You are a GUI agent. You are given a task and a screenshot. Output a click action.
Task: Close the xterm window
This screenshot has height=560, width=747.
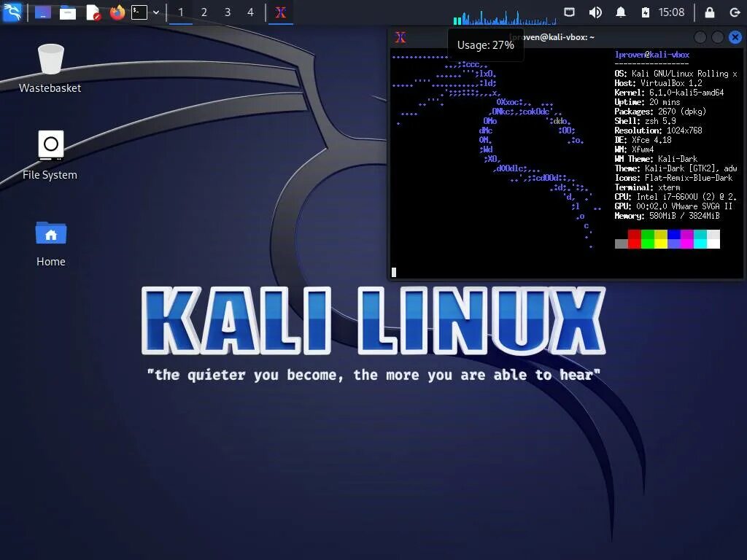(735, 37)
